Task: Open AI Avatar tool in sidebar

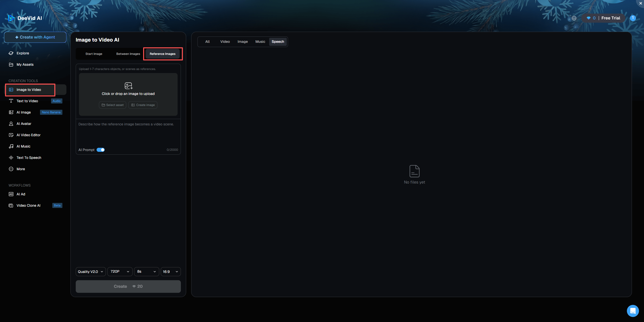Action: tap(24, 124)
